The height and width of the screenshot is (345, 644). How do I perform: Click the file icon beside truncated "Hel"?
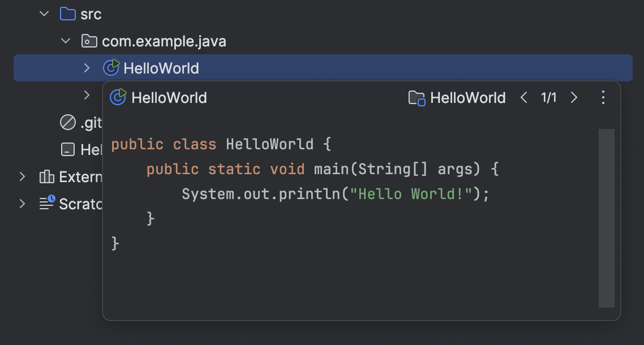[x=68, y=149]
